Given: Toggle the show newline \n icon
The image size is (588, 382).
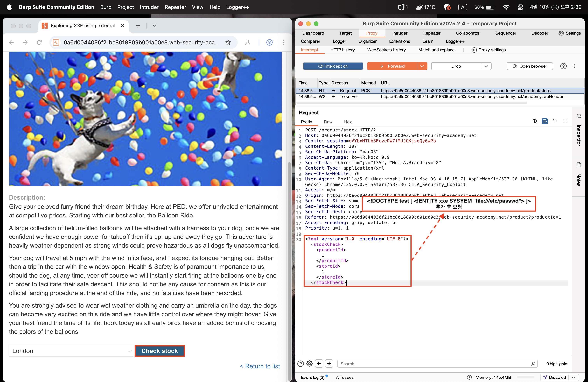Looking at the screenshot, I should click(555, 121).
